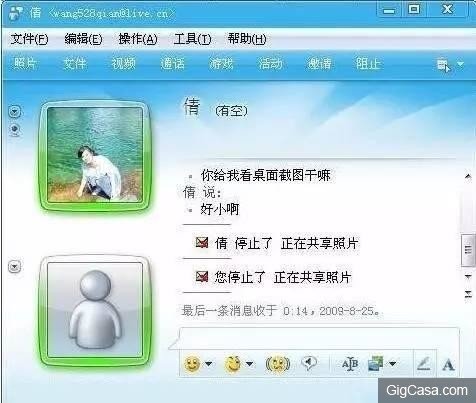The height and width of the screenshot is (403, 476).
Task: Click the conversation scrollbar thumb
Action: [x=468, y=250]
